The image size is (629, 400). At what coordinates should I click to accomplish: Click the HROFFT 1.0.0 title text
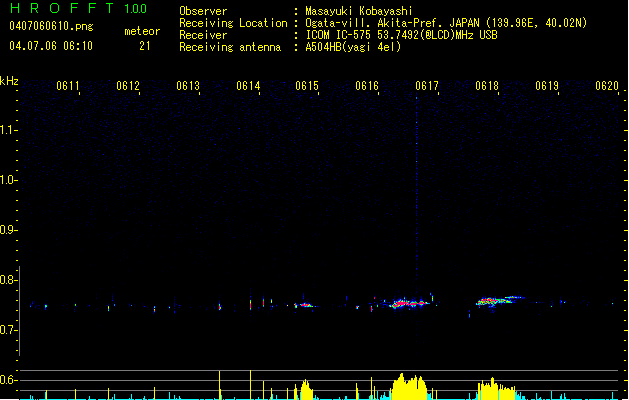point(79,8)
